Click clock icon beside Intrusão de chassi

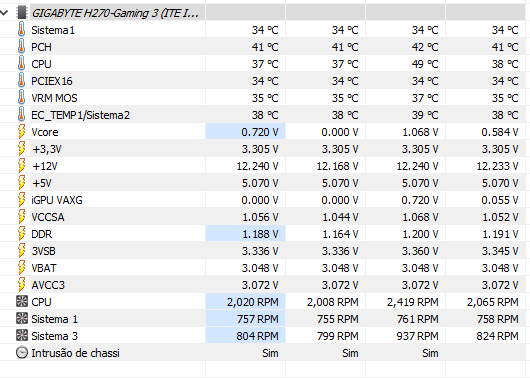[22, 353]
